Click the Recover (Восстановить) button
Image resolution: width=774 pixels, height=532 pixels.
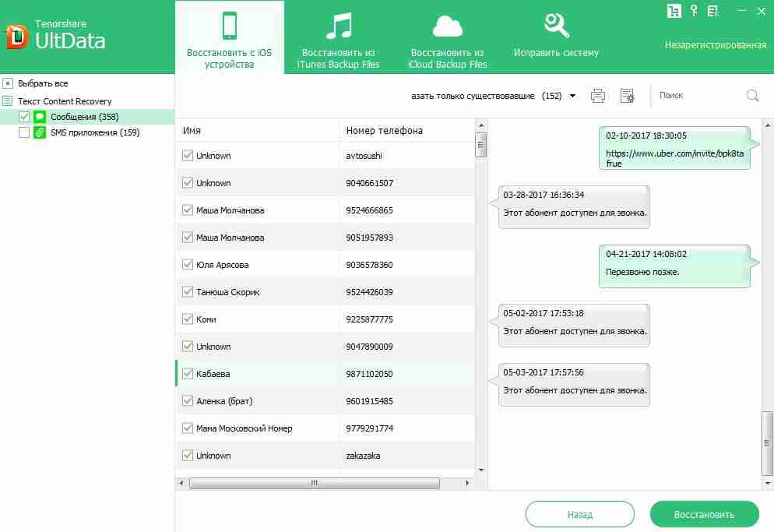[705, 514]
